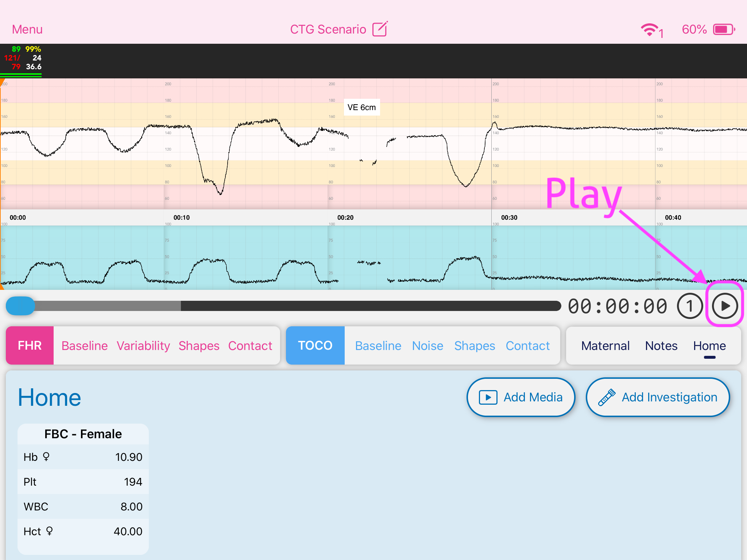
Task: Click the playback speed "1" icon
Action: [690, 306]
